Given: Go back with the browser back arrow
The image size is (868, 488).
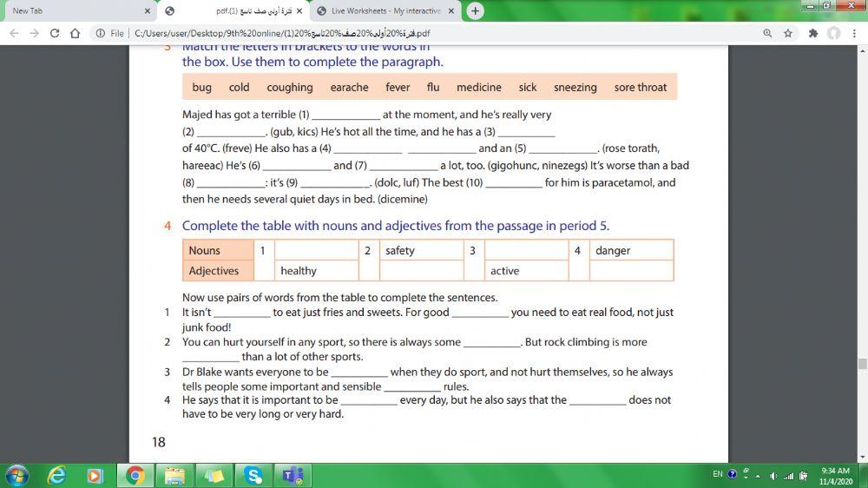Looking at the screenshot, I should click(15, 33).
